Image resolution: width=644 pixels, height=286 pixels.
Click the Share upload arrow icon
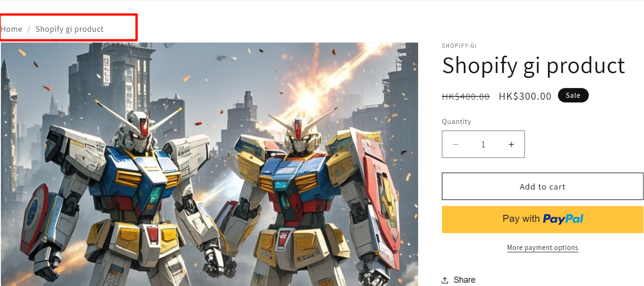coord(445,280)
